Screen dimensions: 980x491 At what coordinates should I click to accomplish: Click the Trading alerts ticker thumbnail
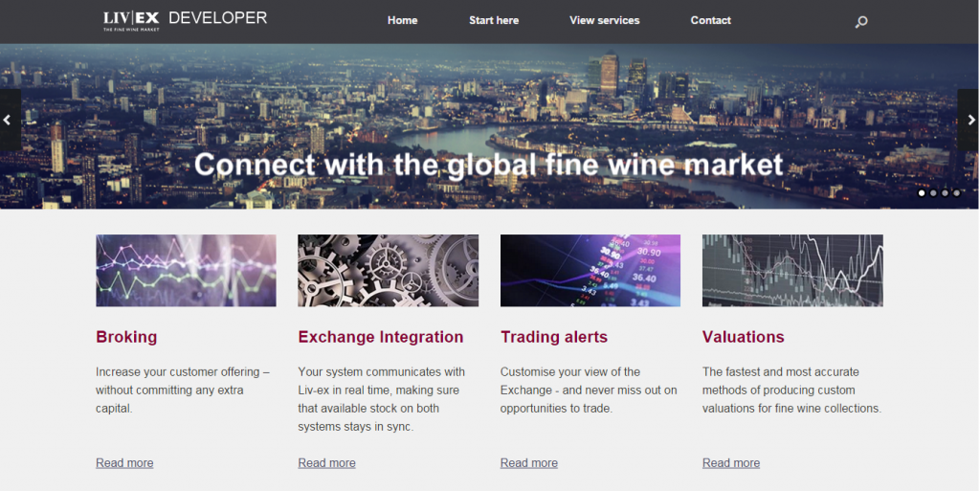(x=590, y=271)
